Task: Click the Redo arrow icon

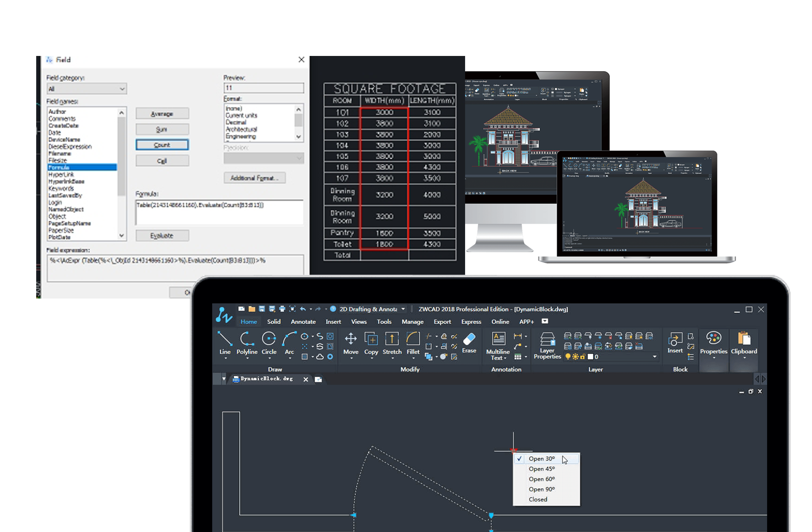Action: [x=318, y=309]
